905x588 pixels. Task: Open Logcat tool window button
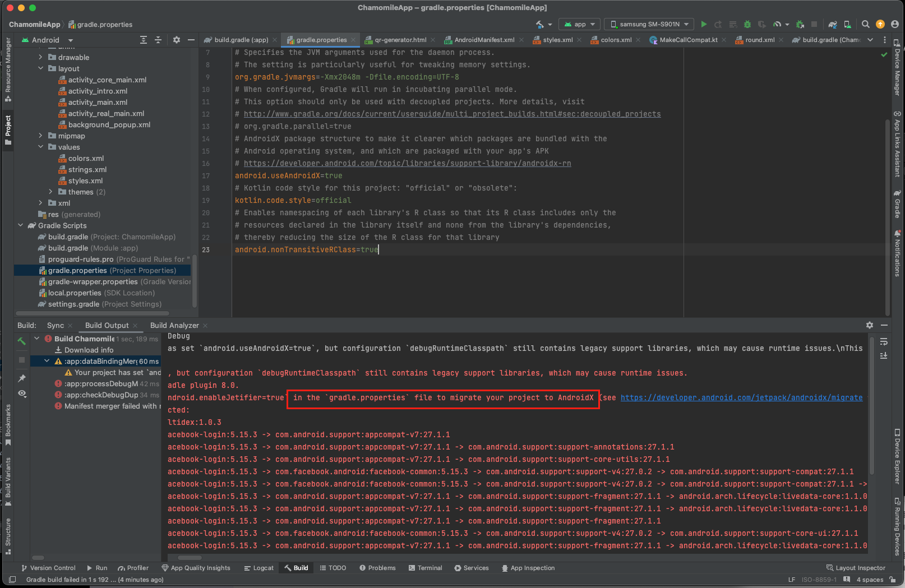coord(258,568)
